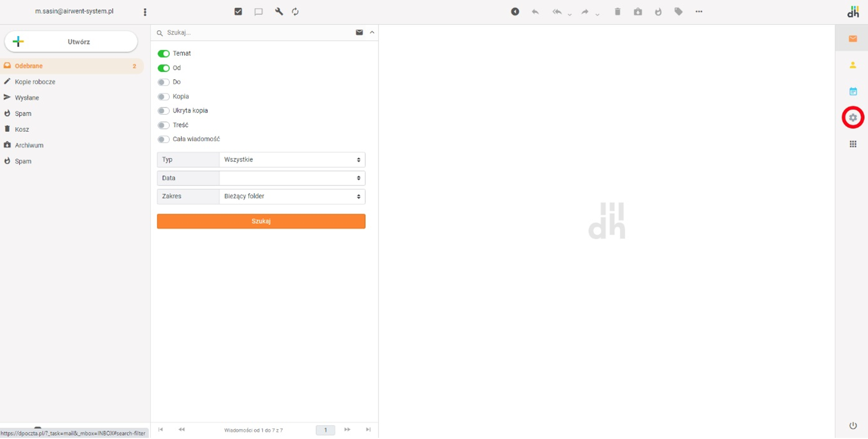Screen dimensions: 868x439
Task: Click the settings gear icon in right sidebar
Action: tap(853, 117)
